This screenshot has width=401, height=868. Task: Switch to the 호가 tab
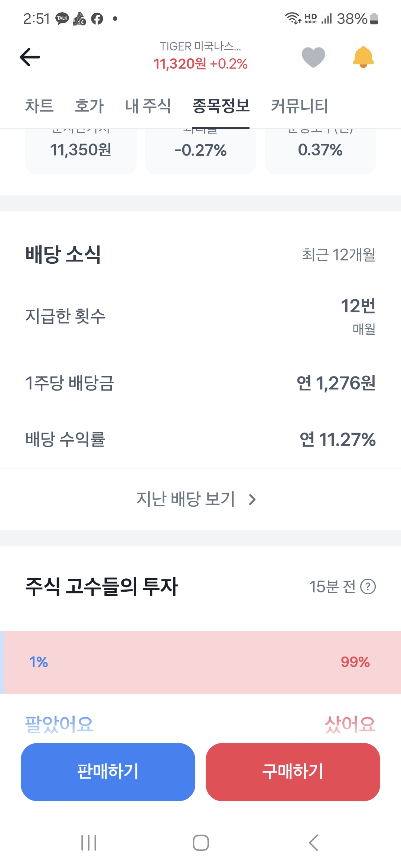pyautogui.click(x=89, y=106)
